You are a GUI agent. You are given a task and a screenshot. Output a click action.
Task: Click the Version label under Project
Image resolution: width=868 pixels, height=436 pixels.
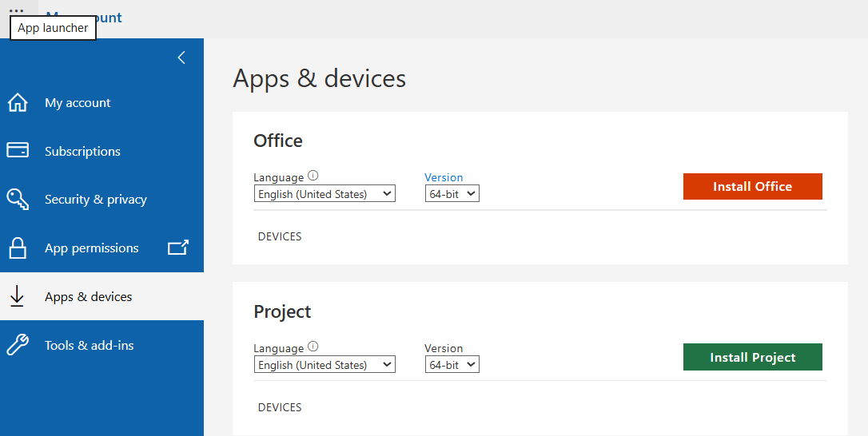click(x=444, y=348)
